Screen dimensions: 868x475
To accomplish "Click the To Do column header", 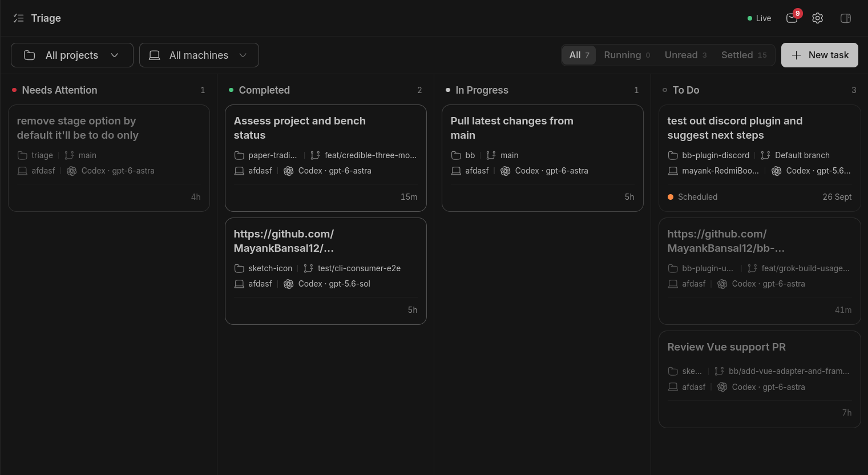I will coord(685,90).
